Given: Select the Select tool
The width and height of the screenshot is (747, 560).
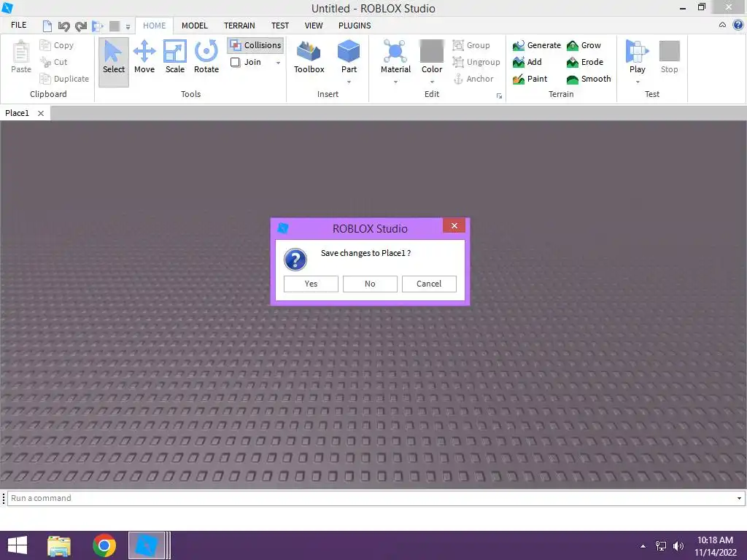Looking at the screenshot, I should click(113, 62).
